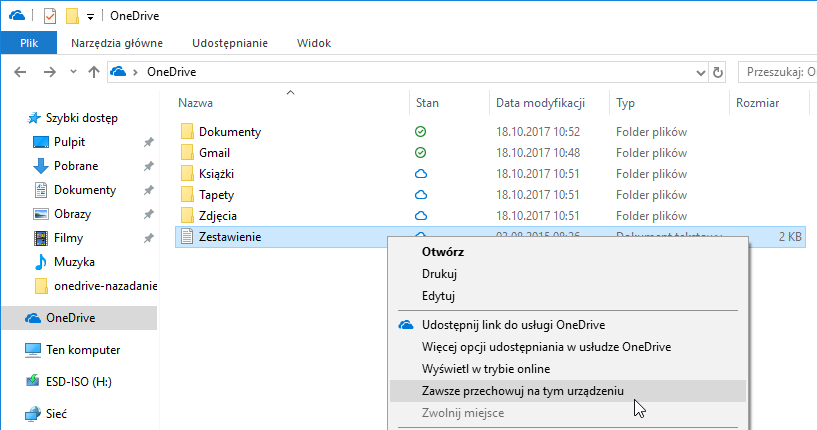Click the 2 KB size cell
This screenshot has height=430, width=817.
pyautogui.click(x=790, y=237)
